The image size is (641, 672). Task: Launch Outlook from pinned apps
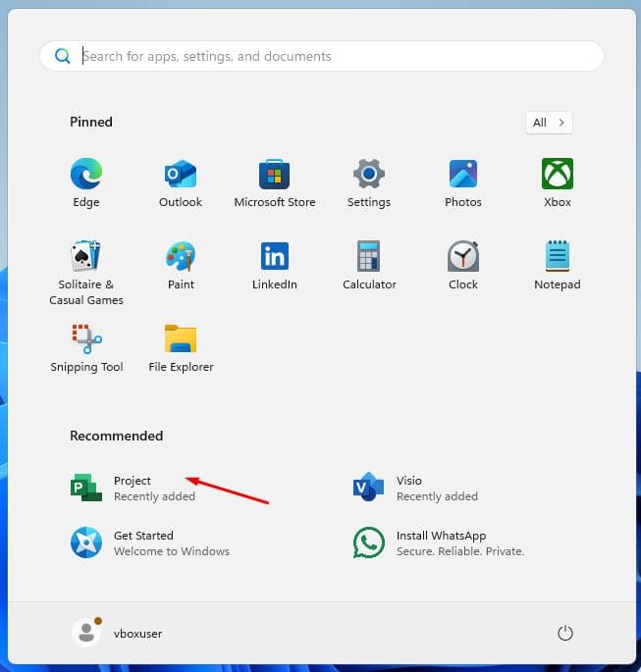click(181, 175)
